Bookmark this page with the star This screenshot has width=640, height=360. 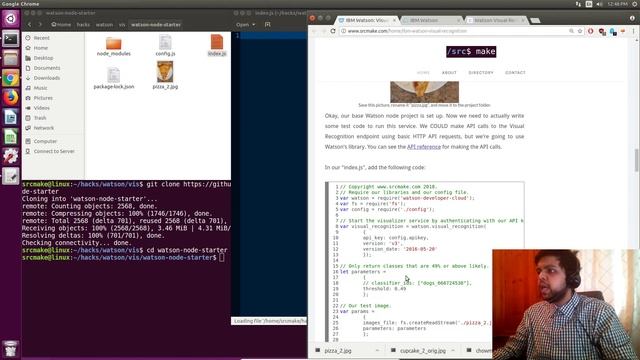tap(580, 31)
